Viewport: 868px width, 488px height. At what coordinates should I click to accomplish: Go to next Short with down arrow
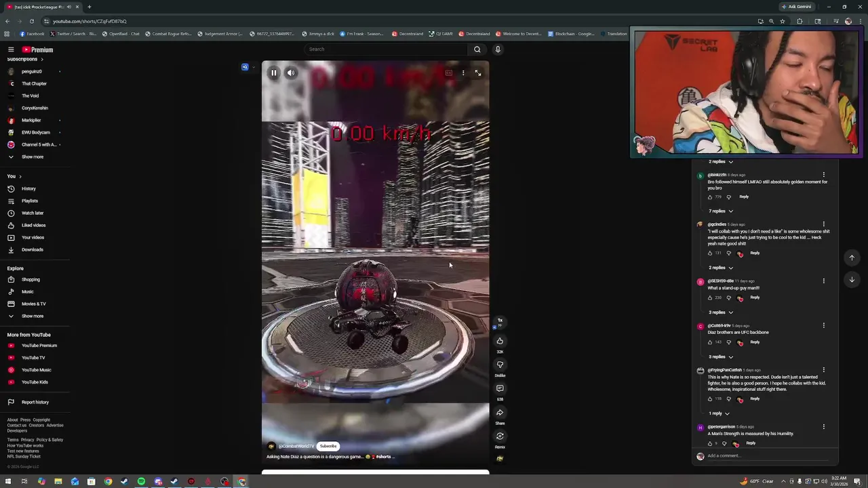click(x=852, y=279)
